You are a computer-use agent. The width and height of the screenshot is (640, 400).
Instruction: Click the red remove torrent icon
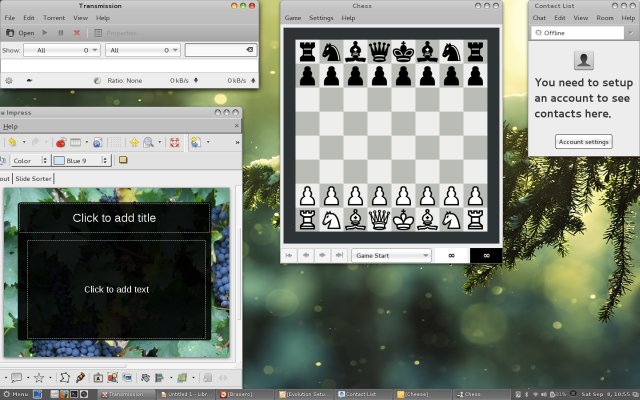pyautogui.click(x=77, y=33)
